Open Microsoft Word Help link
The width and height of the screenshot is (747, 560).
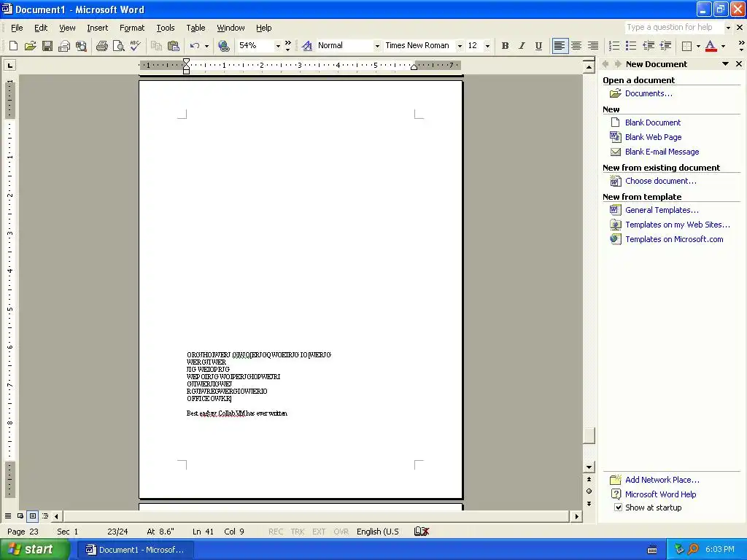(x=660, y=494)
